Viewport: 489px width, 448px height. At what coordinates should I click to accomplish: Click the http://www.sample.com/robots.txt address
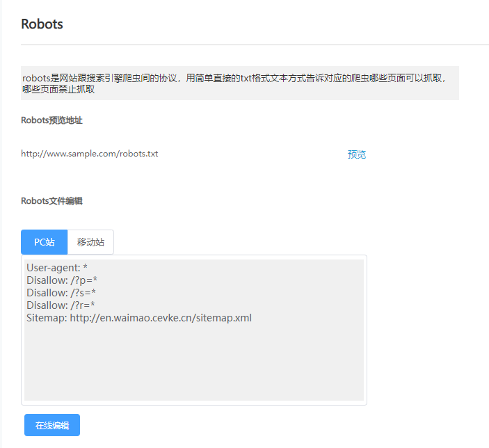(90, 154)
